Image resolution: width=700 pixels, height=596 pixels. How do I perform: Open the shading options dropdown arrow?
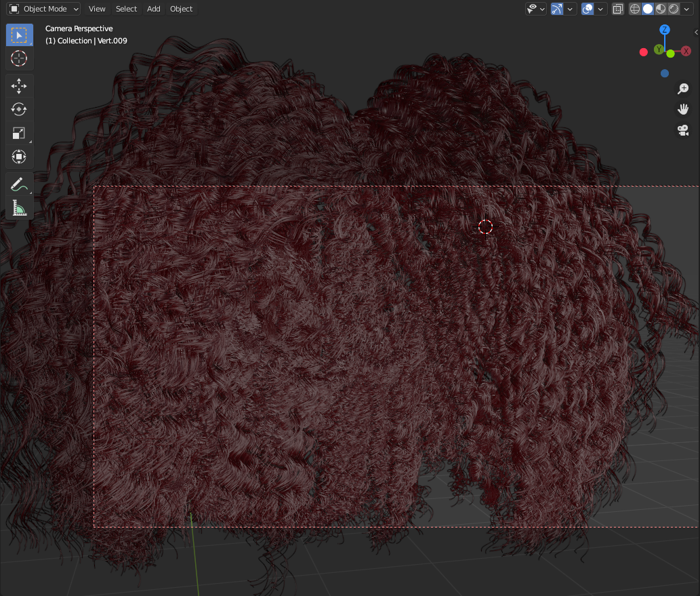[x=686, y=9]
